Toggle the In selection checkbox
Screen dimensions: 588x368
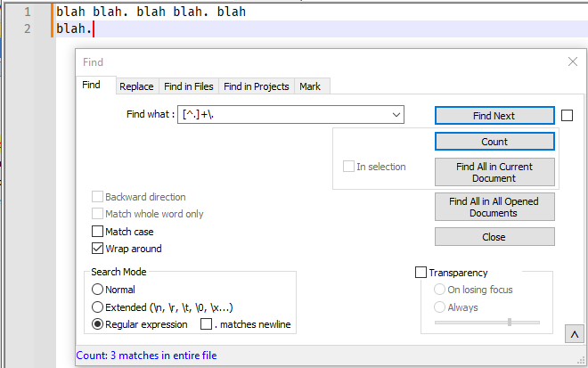coord(348,167)
